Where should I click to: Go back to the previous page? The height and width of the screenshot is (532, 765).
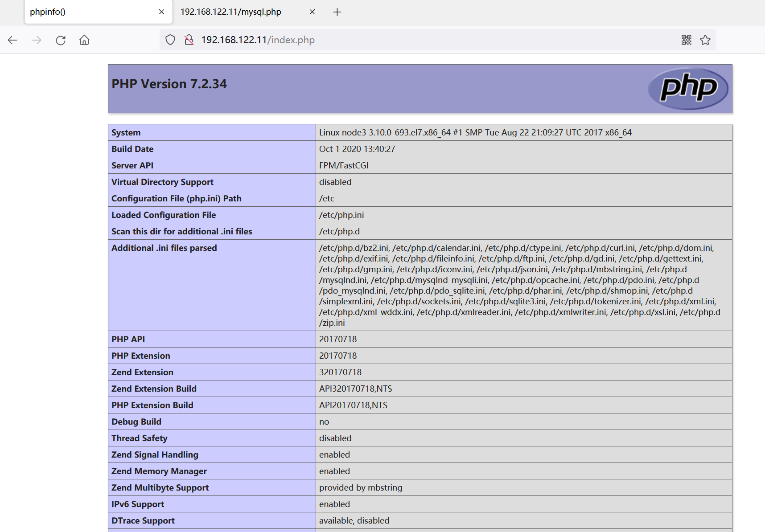[12, 40]
